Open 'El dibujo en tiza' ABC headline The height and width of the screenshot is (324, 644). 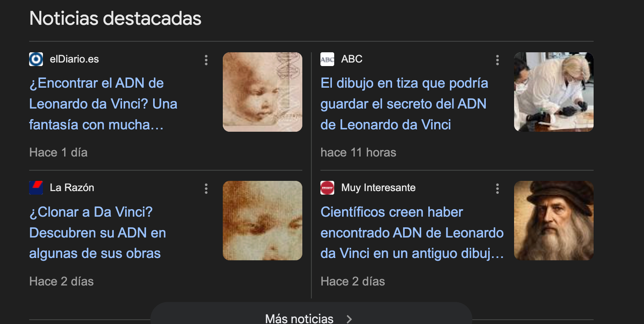pos(404,104)
